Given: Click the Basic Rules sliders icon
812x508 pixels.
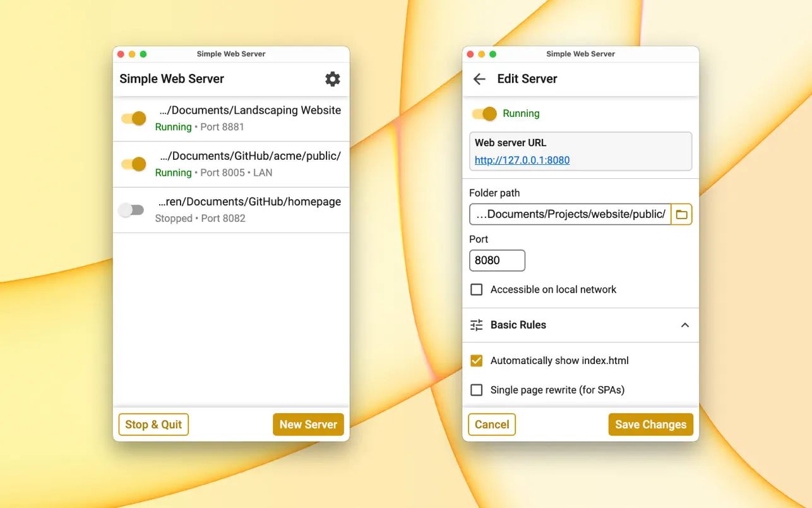Looking at the screenshot, I should 476,324.
